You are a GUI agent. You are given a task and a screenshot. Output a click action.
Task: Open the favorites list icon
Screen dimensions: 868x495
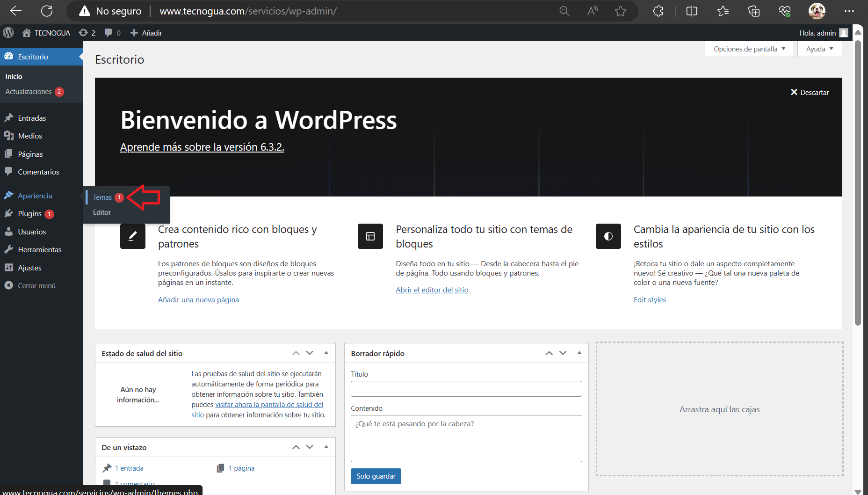tap(723, 11)
